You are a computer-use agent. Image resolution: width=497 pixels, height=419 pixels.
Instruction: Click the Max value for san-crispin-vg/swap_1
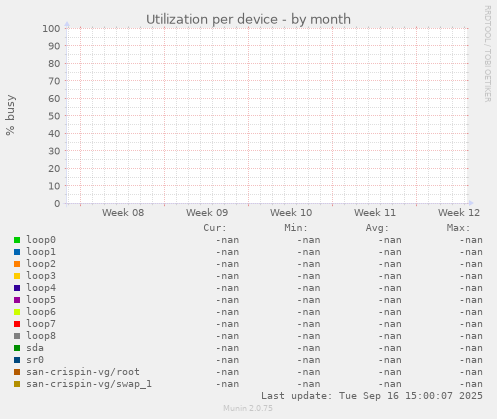pos(471,384)
